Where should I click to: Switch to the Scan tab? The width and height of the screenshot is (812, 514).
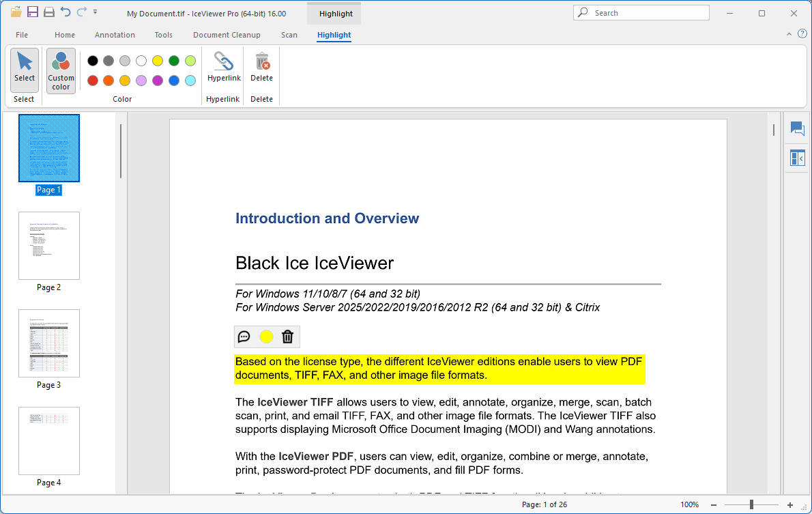click(289, 35)
